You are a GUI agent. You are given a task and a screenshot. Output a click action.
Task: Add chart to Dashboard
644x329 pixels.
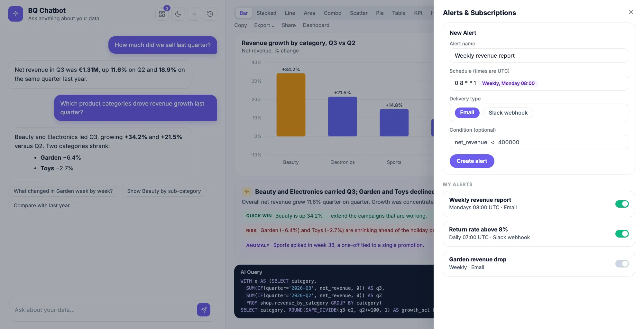click(x=316, y=25)
